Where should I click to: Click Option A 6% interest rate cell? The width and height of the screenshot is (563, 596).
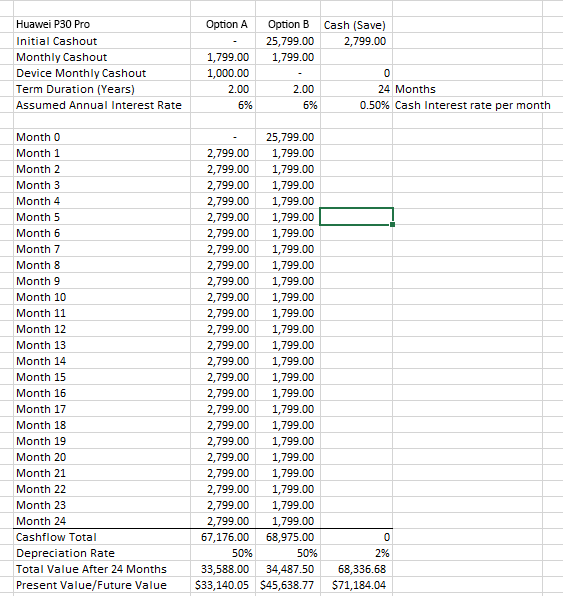(223, 105)
